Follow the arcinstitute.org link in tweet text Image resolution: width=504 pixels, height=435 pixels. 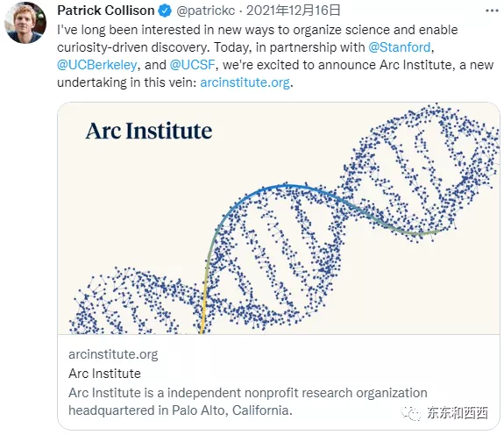point(245,82)
